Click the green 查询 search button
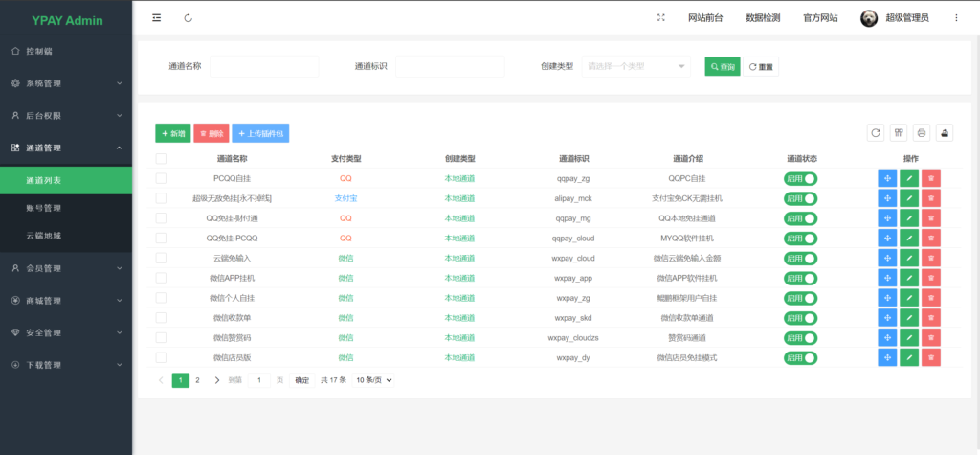The image size is (980, 455). [723, 66]
